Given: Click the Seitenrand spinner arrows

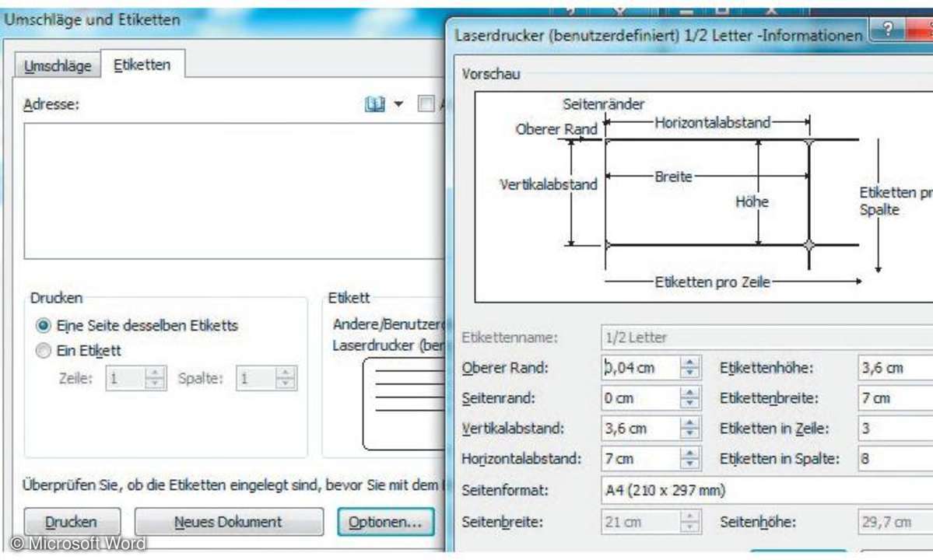Looking at the screenshot, I should pos(689,398).
